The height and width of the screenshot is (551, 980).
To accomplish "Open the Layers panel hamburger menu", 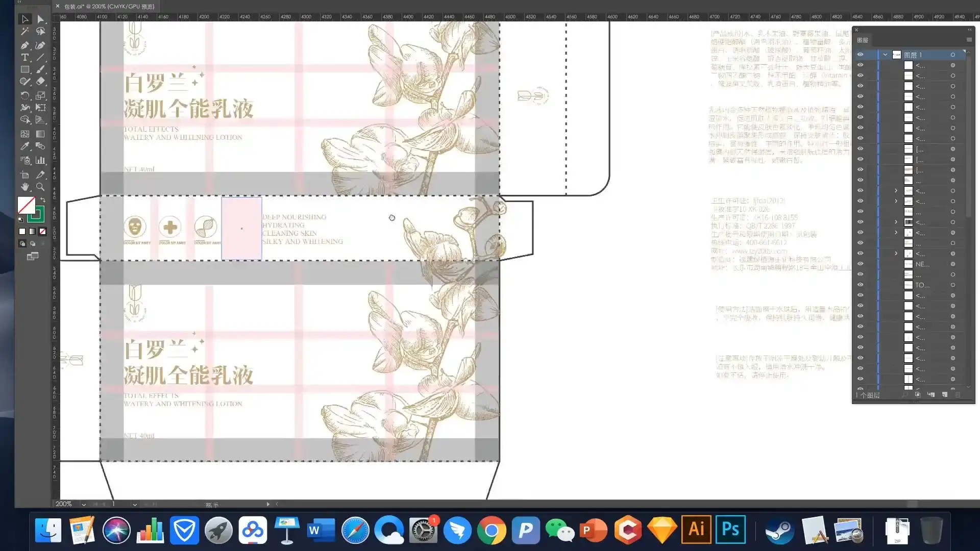I will click(969, 40).
